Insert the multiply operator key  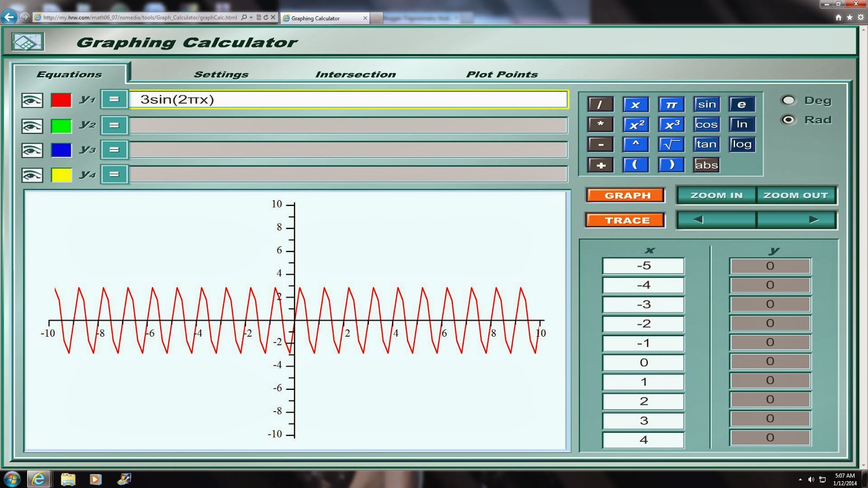[x=600, y=124]
